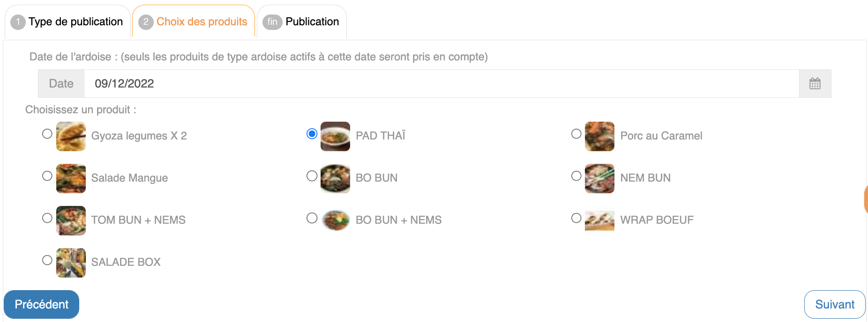Screen dimensions: 868x322
Task: Click the PAD THAÏ dish image
Action: coord(335,136)
